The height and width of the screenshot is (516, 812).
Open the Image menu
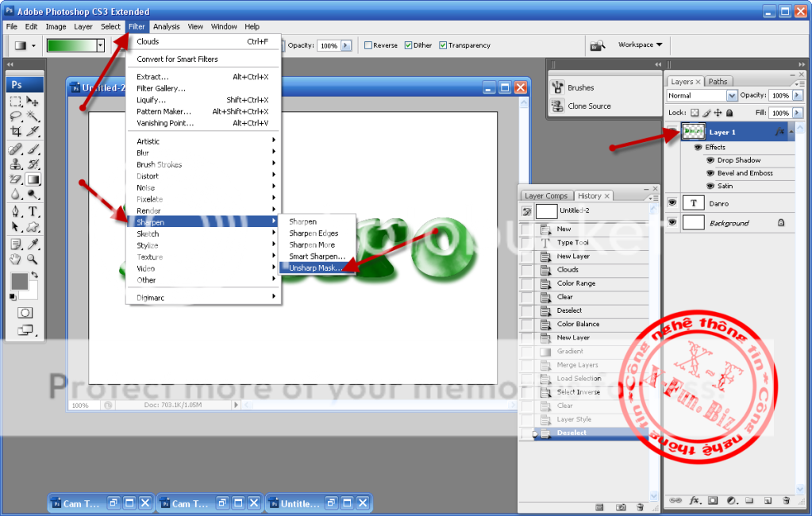[56, 26]
